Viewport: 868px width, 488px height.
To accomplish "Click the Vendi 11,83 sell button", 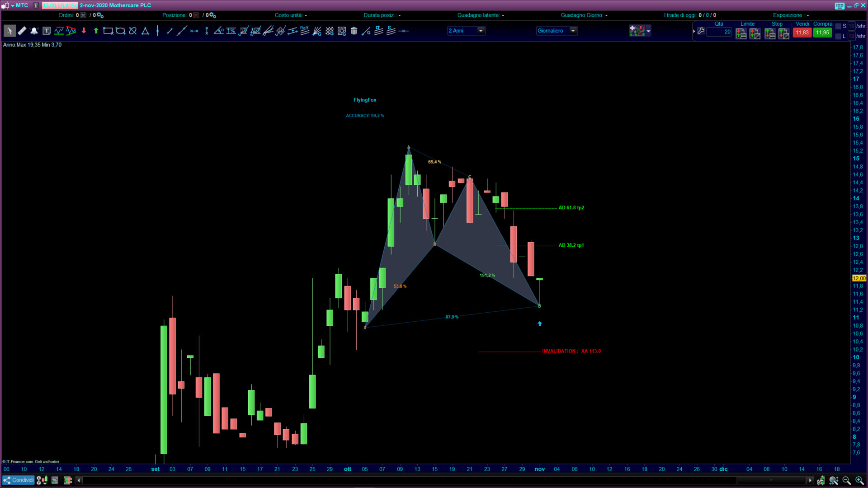I will [802, 33].
